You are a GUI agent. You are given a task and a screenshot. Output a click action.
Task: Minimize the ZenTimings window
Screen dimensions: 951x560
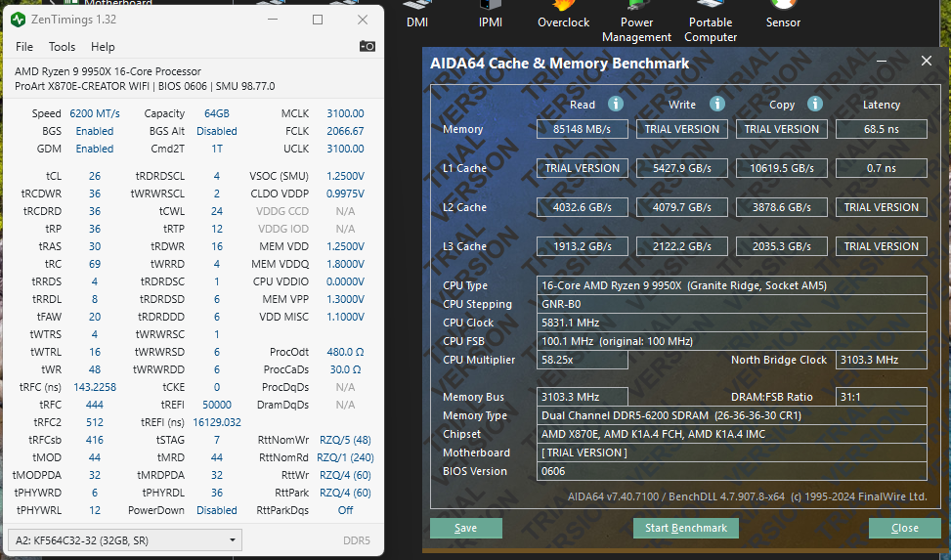273,20
